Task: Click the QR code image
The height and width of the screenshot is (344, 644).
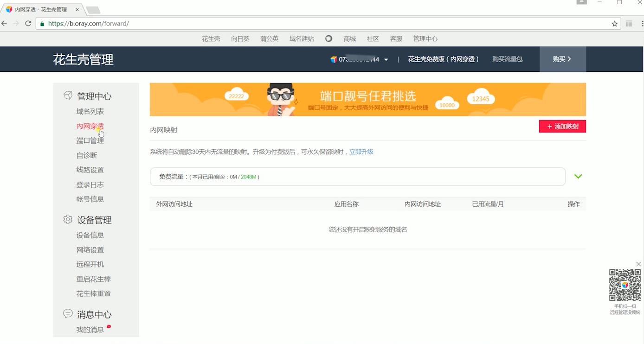Action: point(625,285)
